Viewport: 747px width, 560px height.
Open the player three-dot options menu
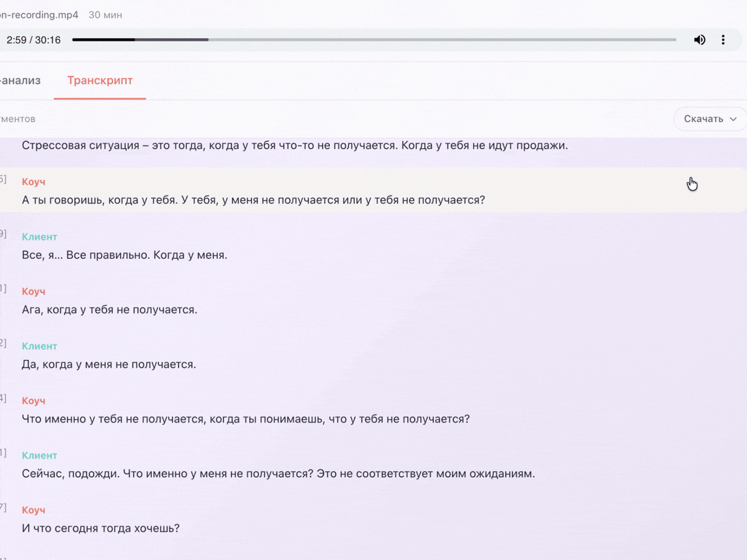[x=723, y=40]
